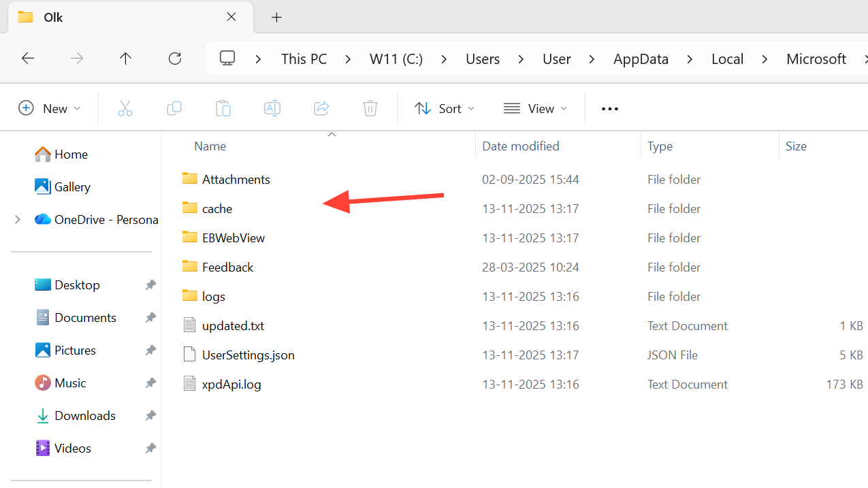Click the Up directory arrow
Screen dimensions: 868x488
[x=125, y=59]
